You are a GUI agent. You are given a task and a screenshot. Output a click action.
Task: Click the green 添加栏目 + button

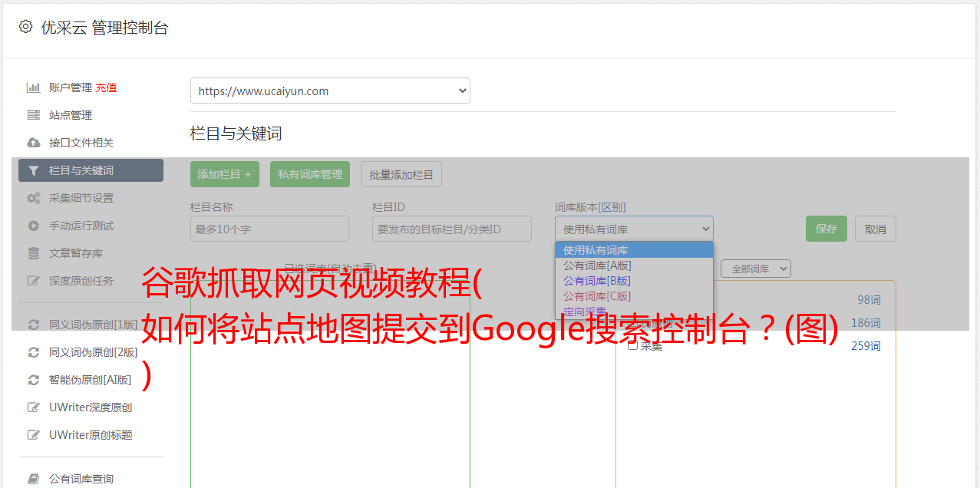pyautogui.click(x=224, y=174)
